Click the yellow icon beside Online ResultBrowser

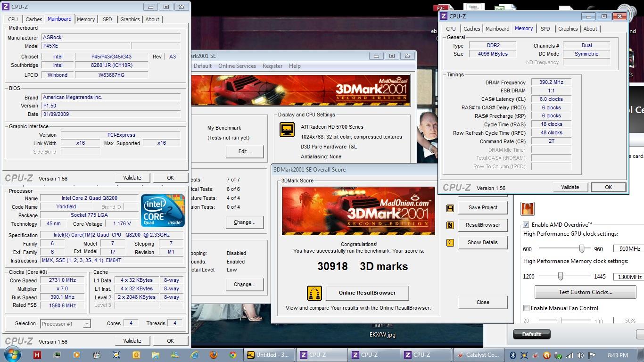click(x=314, y=293)
